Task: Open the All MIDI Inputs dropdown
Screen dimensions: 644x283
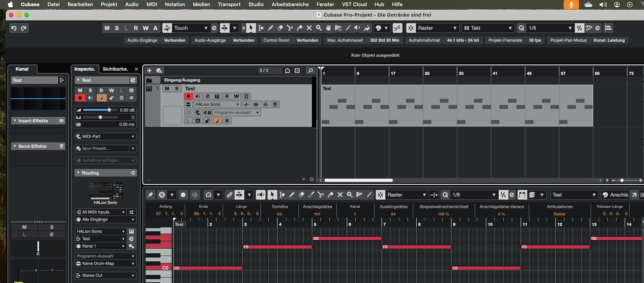Action: click(x=101, y=212)
